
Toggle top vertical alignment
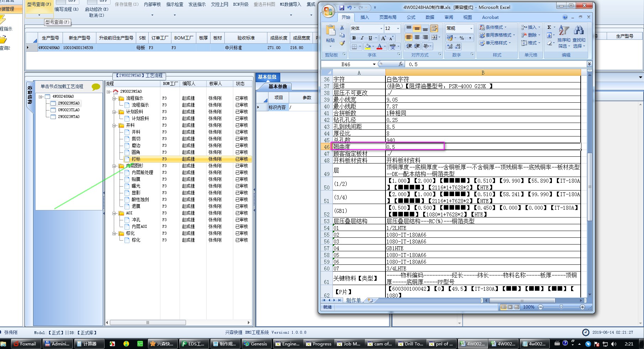tap(409, 28)
